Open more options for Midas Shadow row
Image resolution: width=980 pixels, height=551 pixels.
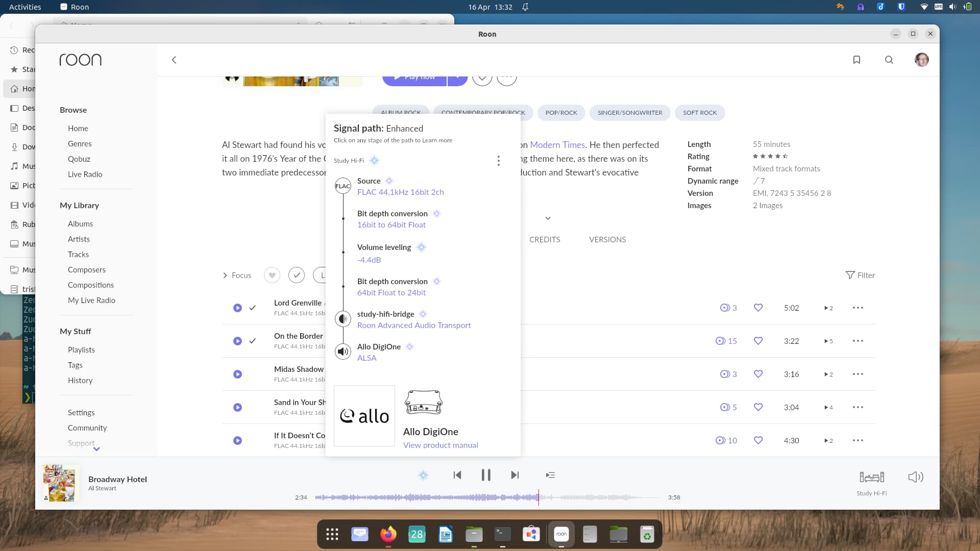[857, 374]
